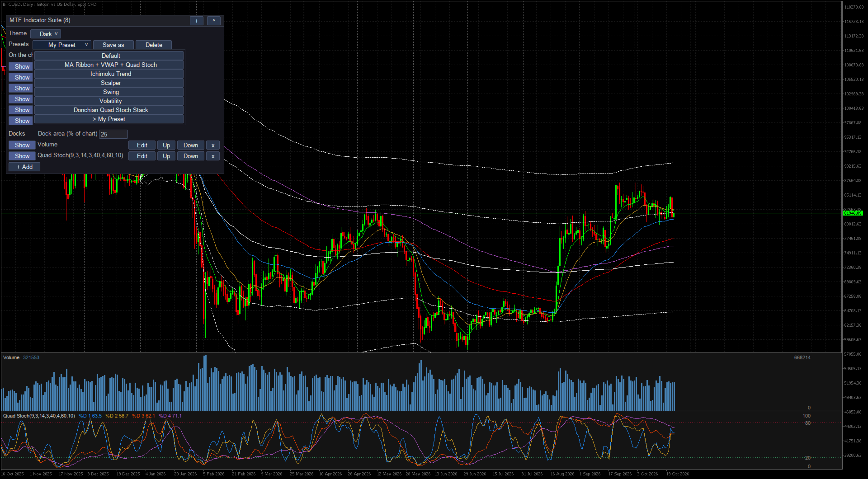Move the Volume dock Up

[x=166, y=145]
